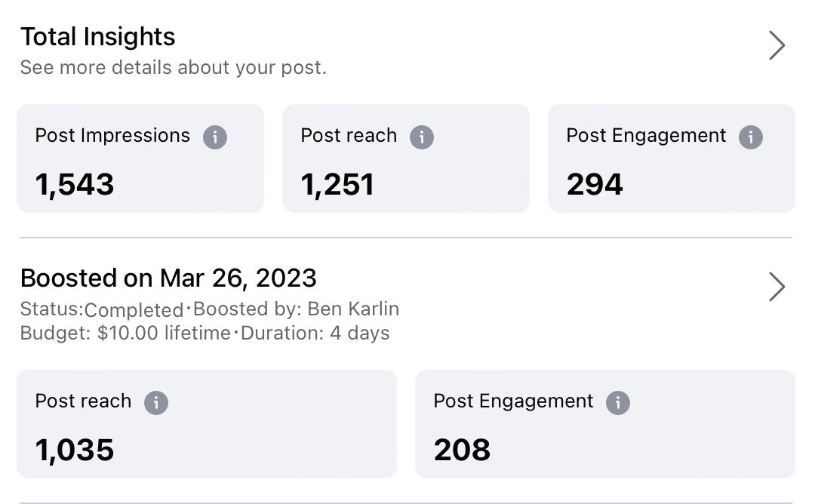The height and width of the screenshot is (504, 815).
Task: Select the Post Impressions label
Action: point(112,136)
